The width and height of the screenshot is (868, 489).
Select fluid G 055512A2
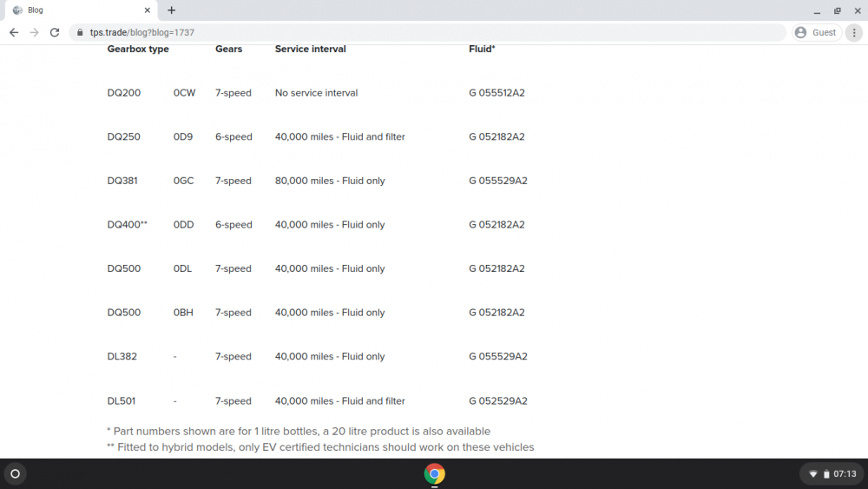pyautogui.click(x=496, y=93)
